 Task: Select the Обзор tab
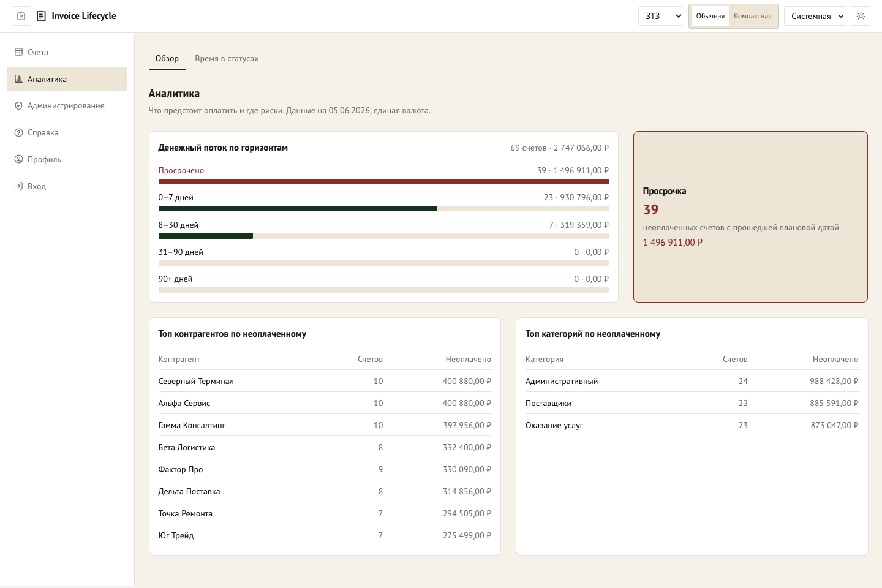coord(167,59)
